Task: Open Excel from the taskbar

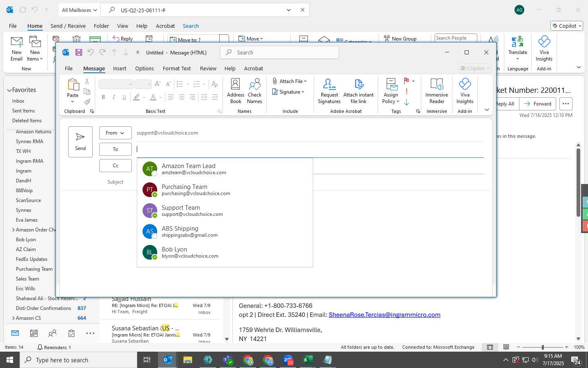Action: [x=307, y=360]
